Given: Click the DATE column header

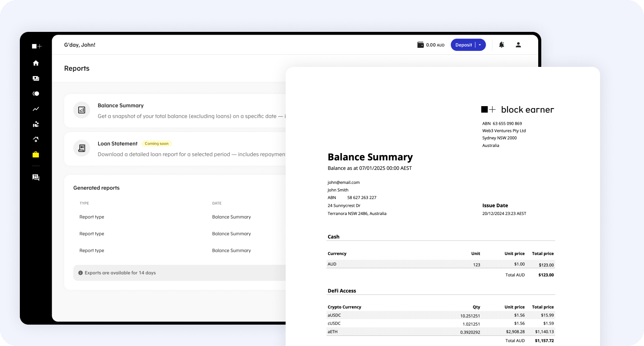Looking at the screenshot, I should 217,203.
